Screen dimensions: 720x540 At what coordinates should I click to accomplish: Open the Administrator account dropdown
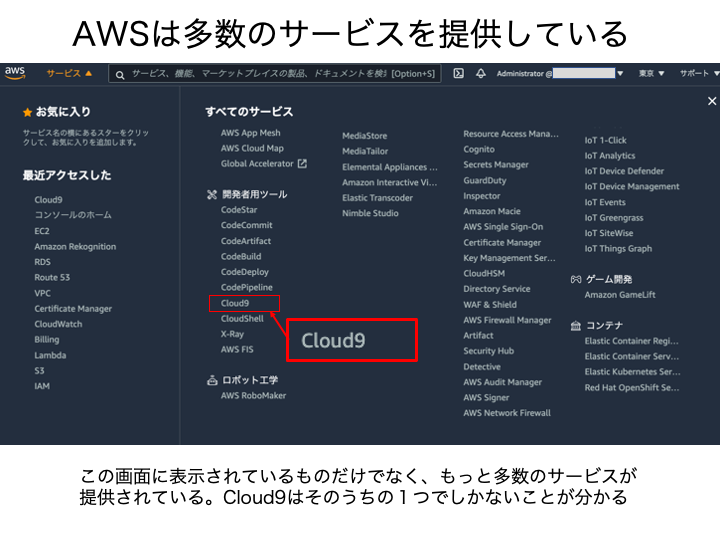(560, 73)
